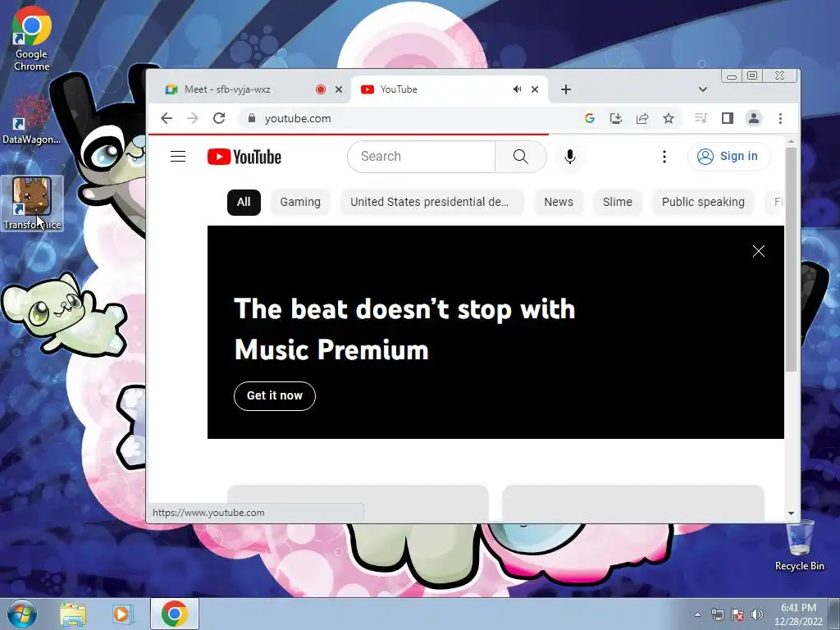Click the Google icon in address bar
840x630 pixels.
click(590, 118)
